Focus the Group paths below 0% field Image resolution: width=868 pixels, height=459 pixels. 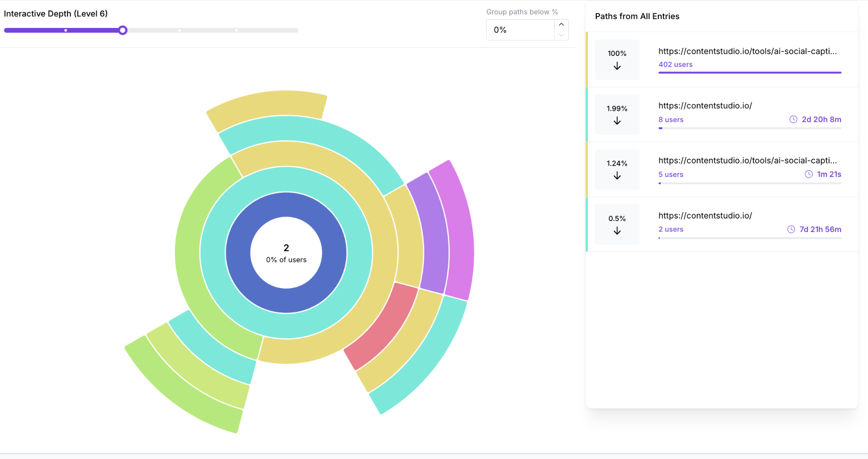(520, 30)
